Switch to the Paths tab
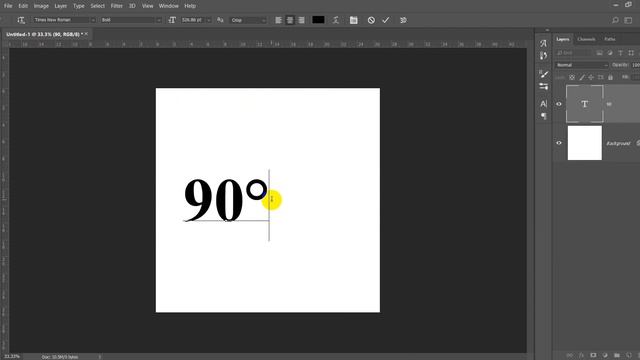Viewport: 640px width, 360px height. pyautogui.click(x=610, y=39)
